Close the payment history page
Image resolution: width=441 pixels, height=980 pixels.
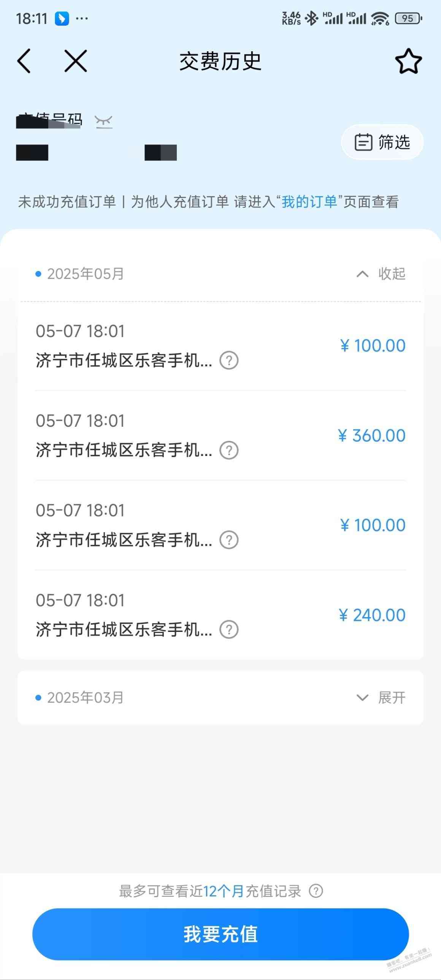point(75,61)
